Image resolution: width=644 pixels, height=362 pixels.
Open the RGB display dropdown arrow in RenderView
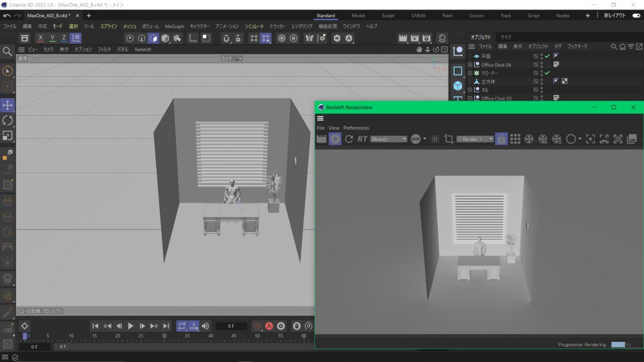pos(424,139)
